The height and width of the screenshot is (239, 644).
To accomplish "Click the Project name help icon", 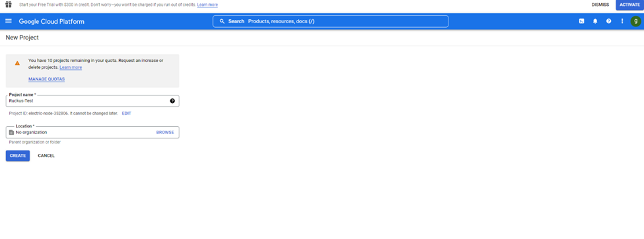I will pos(172,100).
